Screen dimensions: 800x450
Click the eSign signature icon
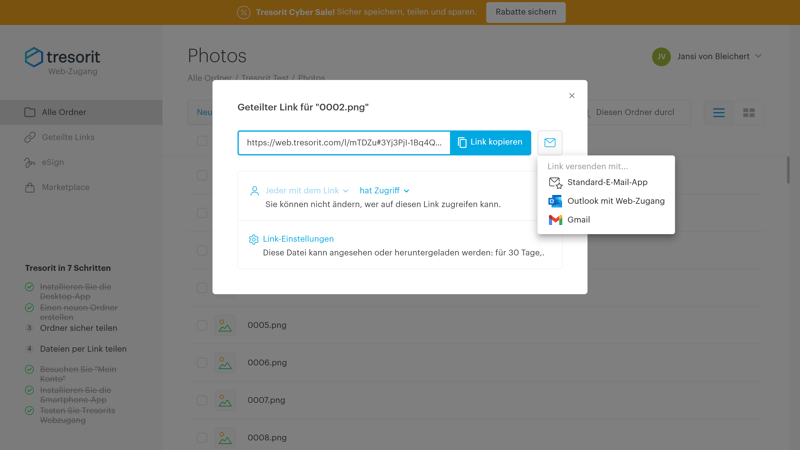(x=30, y=162)
